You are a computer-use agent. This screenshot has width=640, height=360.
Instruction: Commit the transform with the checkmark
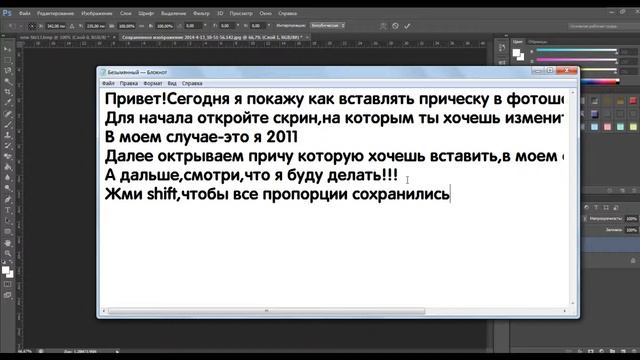tap(407, 26)
